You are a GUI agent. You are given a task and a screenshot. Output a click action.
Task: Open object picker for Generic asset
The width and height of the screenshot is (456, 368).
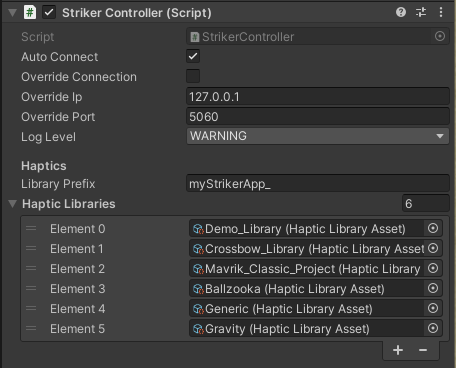433,308
